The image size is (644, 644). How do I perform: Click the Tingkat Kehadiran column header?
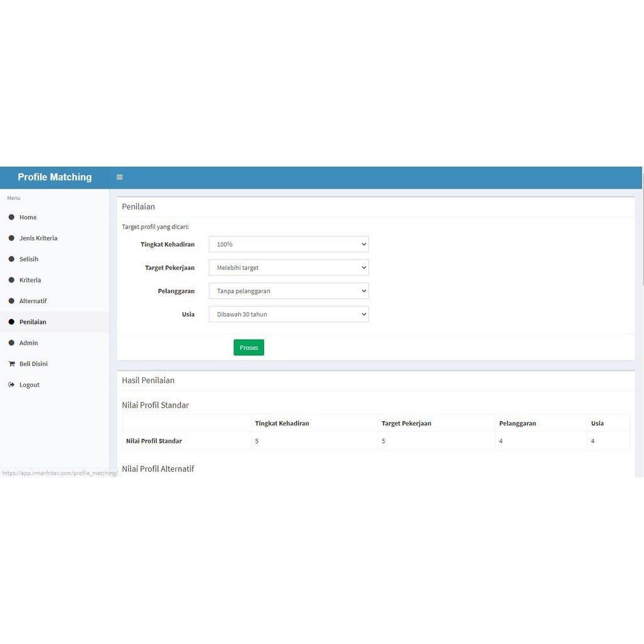[282, 423]
